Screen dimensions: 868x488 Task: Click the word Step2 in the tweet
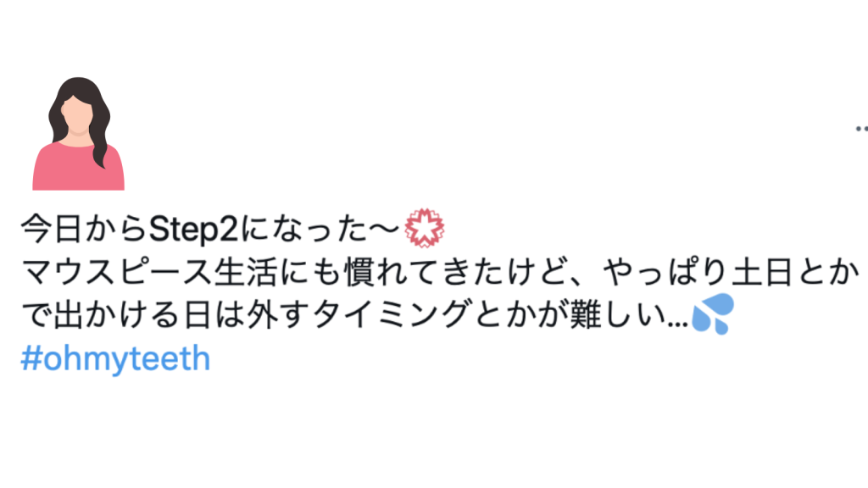click(x=194, y=229)
